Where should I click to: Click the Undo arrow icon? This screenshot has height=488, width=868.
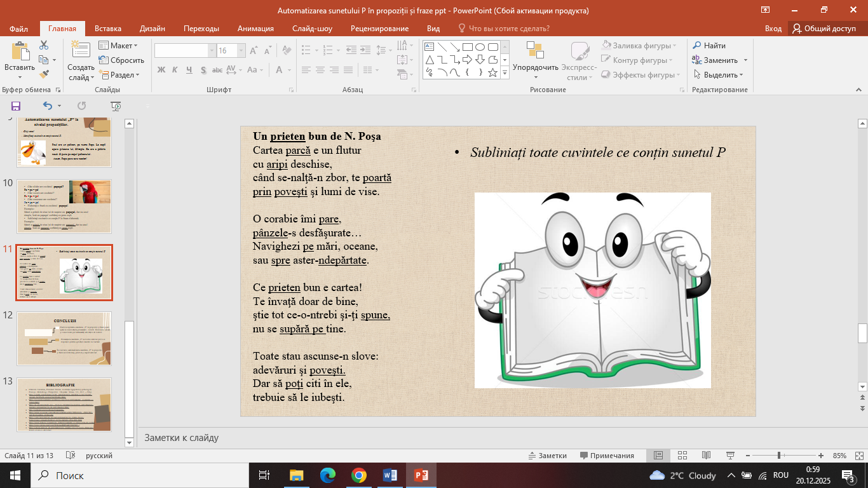point(48,106)
